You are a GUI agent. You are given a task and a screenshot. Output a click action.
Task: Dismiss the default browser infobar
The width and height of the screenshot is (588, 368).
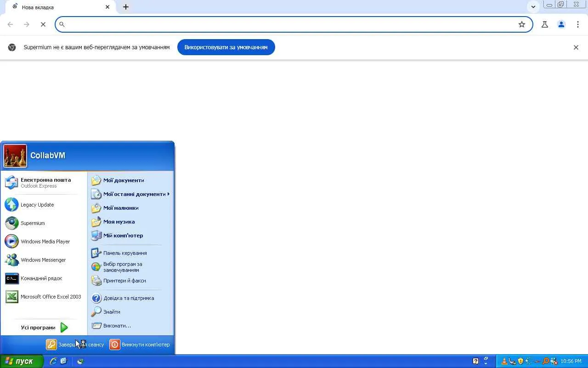576,47
